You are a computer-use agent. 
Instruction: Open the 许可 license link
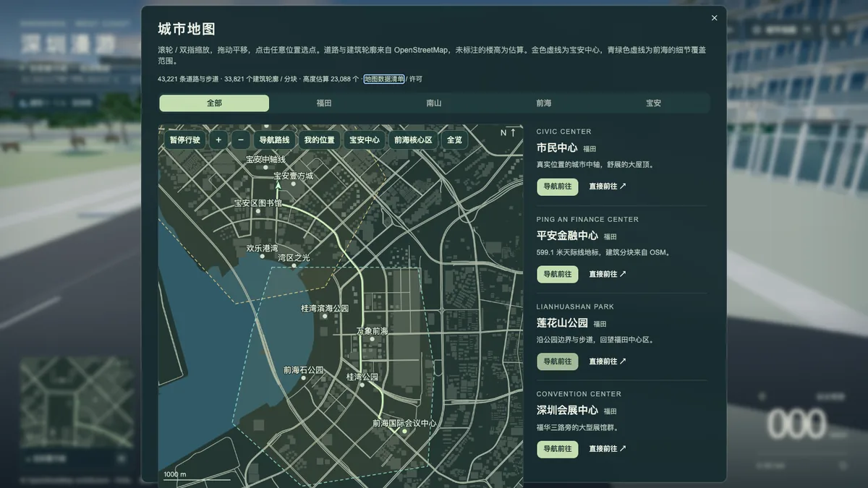click(x=415, y=79)
